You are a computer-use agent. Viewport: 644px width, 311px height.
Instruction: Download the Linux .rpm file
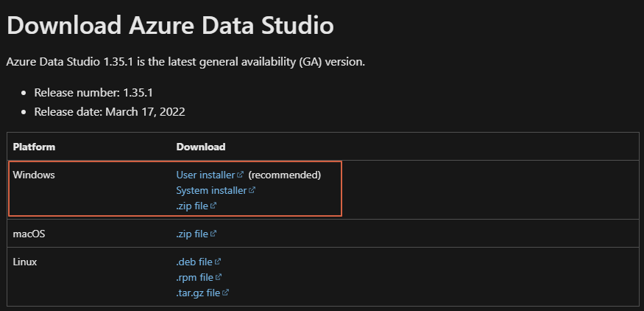tap(195, 277)
